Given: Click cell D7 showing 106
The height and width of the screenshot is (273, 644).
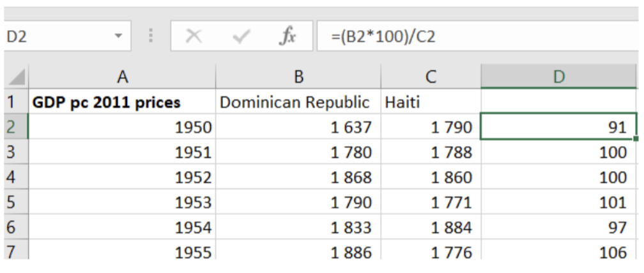Looking at the screenshot, I should pyautogui.click(x=558, y=250).
